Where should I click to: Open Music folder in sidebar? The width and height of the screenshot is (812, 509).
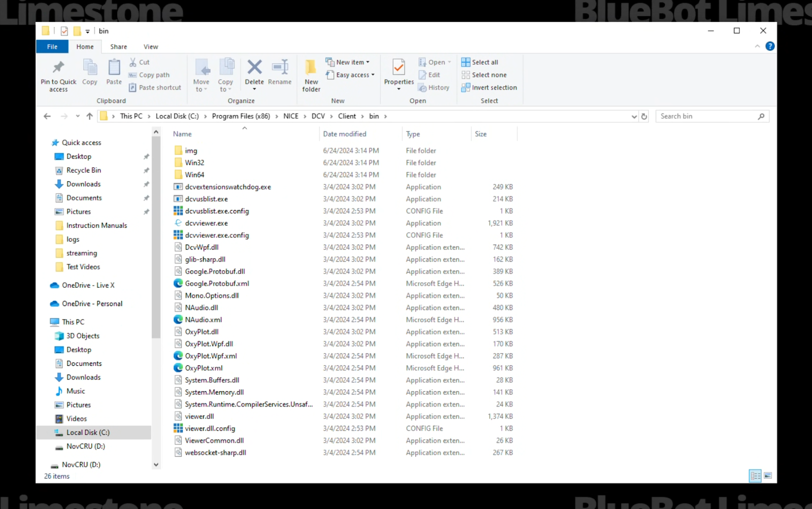click(76, 391)
